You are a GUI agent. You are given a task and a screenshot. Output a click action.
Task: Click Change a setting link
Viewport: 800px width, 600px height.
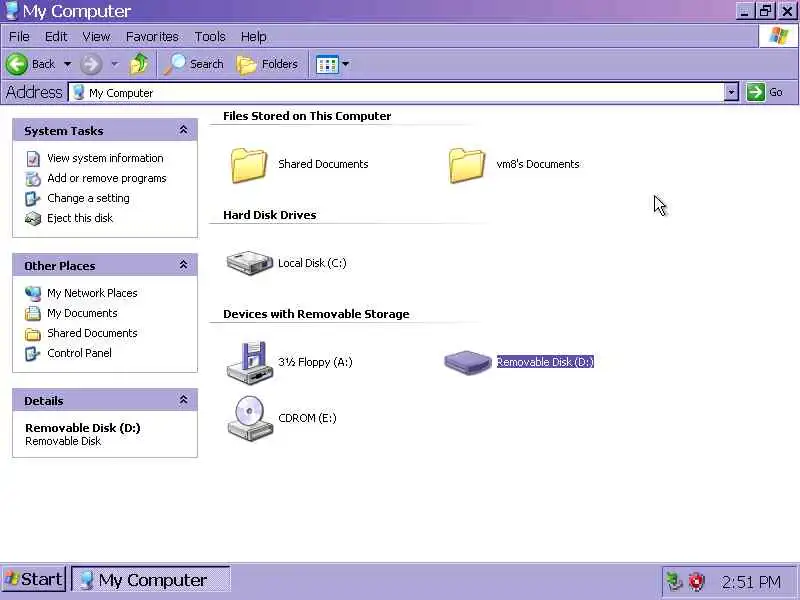pos(88,198)
